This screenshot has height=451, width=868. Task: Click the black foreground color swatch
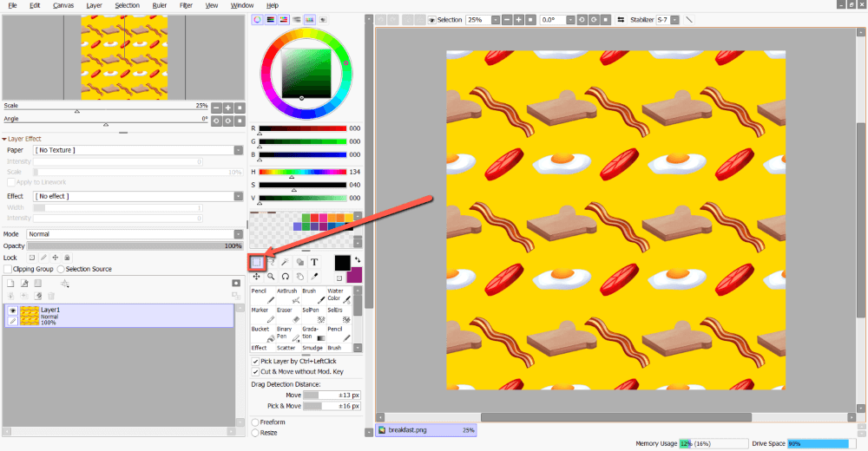pyautogui.click(x=342, y=263)
